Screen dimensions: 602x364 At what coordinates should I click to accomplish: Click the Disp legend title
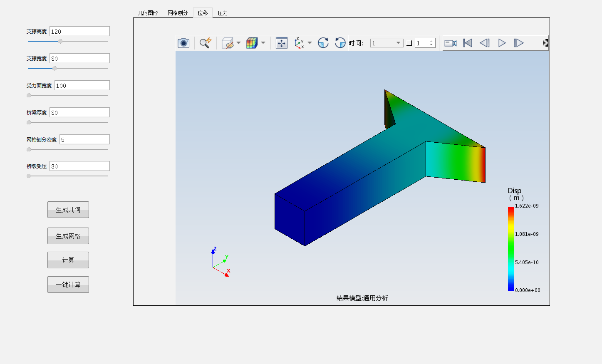515,194
